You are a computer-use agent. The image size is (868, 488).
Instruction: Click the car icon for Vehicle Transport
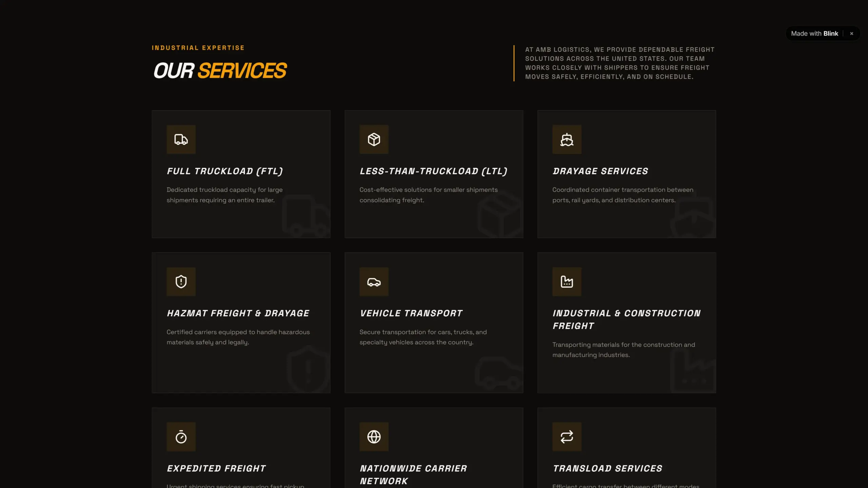point(374,282)
